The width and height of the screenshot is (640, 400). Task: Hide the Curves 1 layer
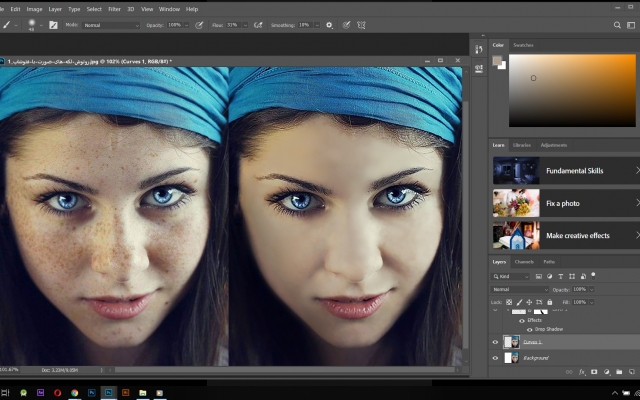click(496, 342)
